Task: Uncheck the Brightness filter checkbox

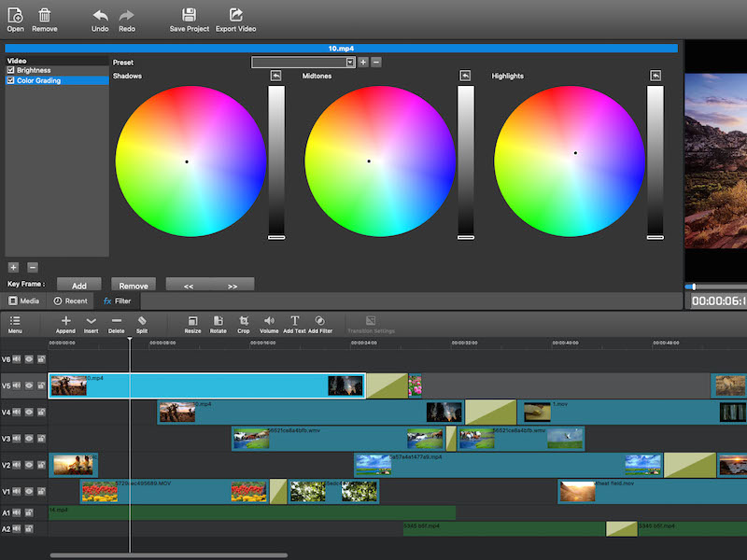Action: point(9,69)
